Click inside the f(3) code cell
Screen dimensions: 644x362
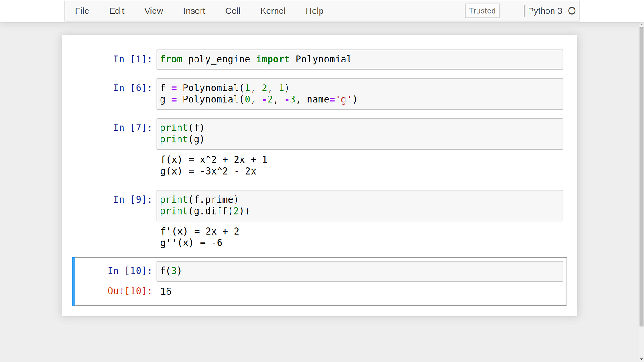(x=276, y=271)
